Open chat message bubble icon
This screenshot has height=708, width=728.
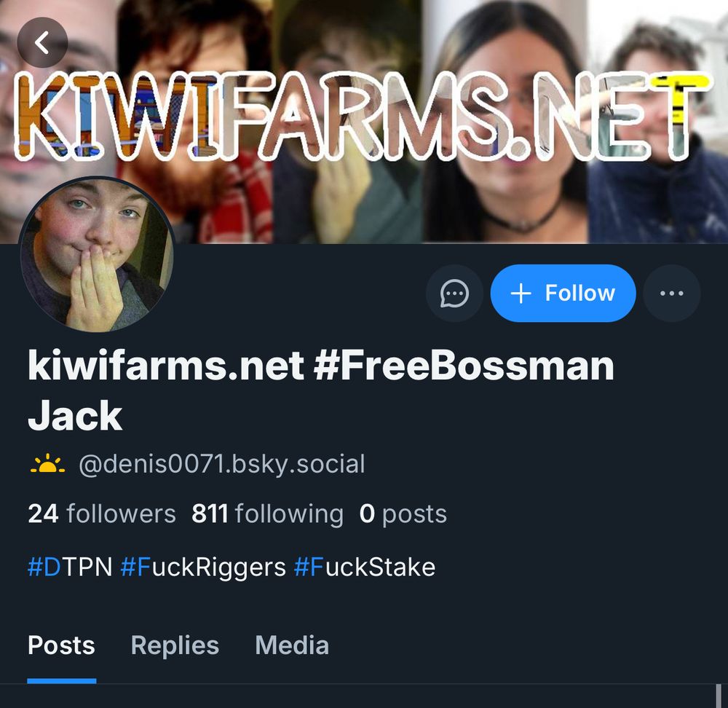[454, 293]
